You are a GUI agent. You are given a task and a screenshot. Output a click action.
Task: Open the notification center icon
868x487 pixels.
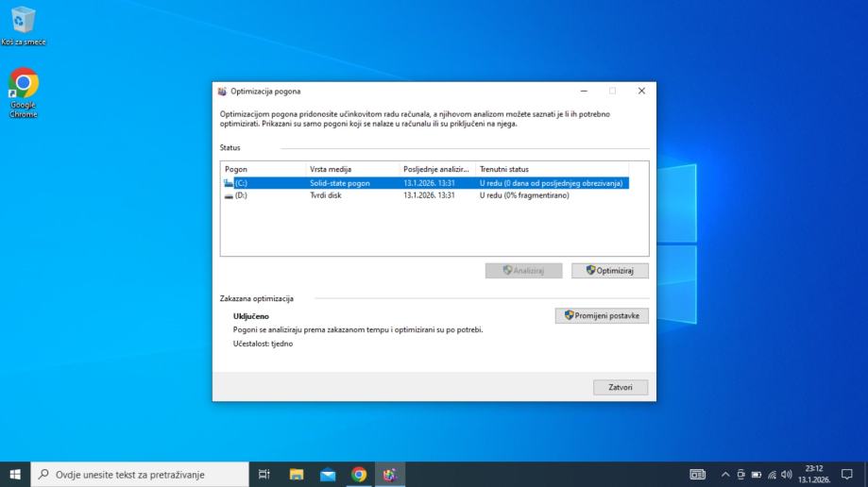tap(847, 475)
